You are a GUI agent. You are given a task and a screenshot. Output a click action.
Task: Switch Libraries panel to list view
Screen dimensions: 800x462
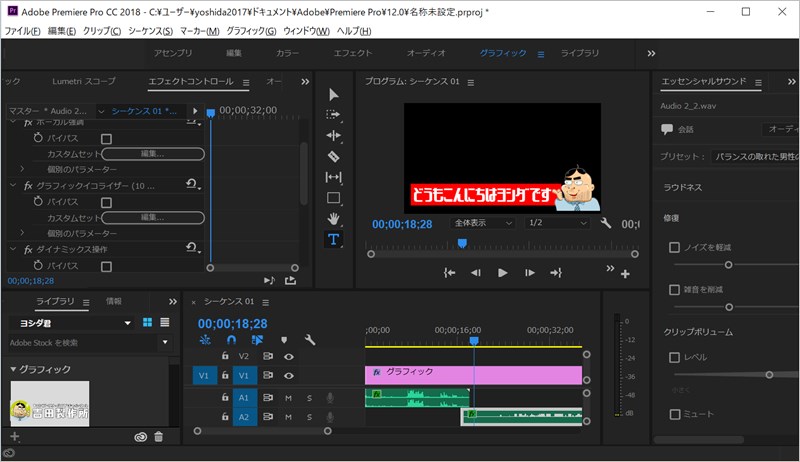click(x=165, y=322)
